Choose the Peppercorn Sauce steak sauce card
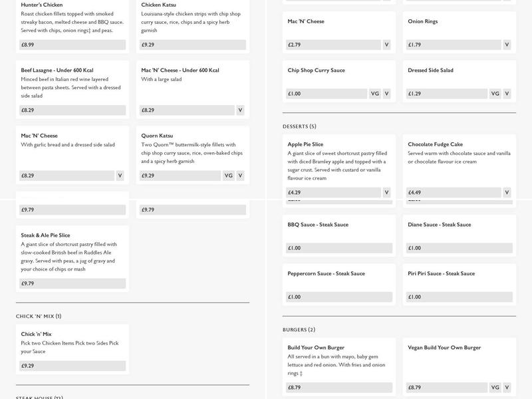 click(x=326, y=273)
